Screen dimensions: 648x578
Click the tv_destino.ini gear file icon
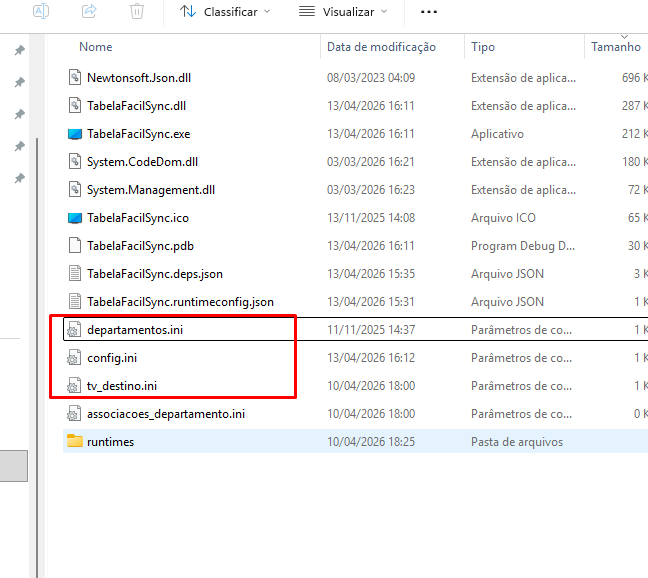pyautogui.click(x=74, y=385)
